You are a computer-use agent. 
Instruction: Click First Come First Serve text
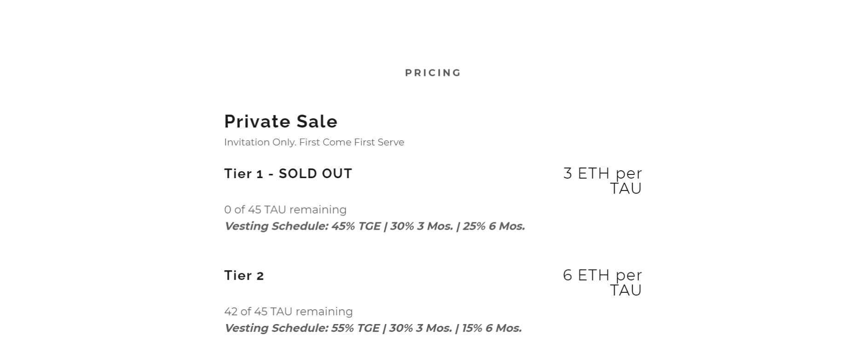(x=352, y=142)
